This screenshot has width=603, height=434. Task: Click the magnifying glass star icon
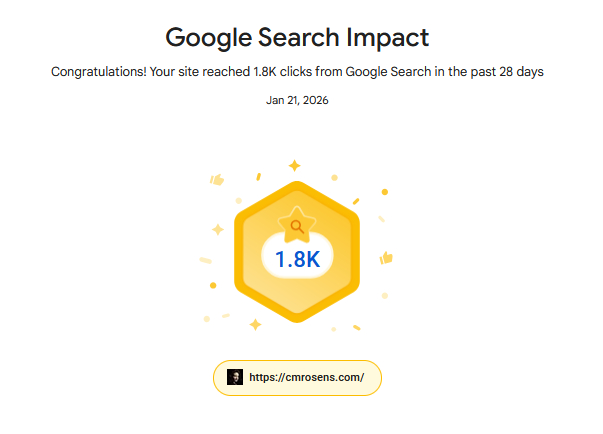tap(296, 226)
